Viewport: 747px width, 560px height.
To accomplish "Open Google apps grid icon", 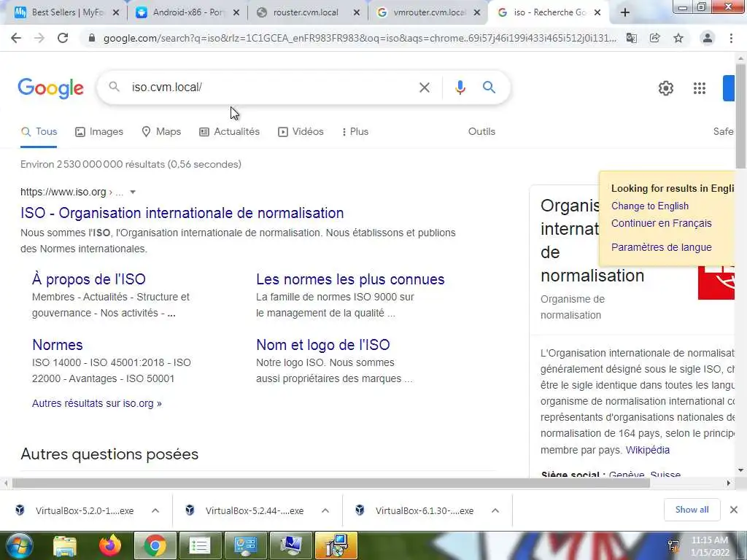I will [700, 88].
